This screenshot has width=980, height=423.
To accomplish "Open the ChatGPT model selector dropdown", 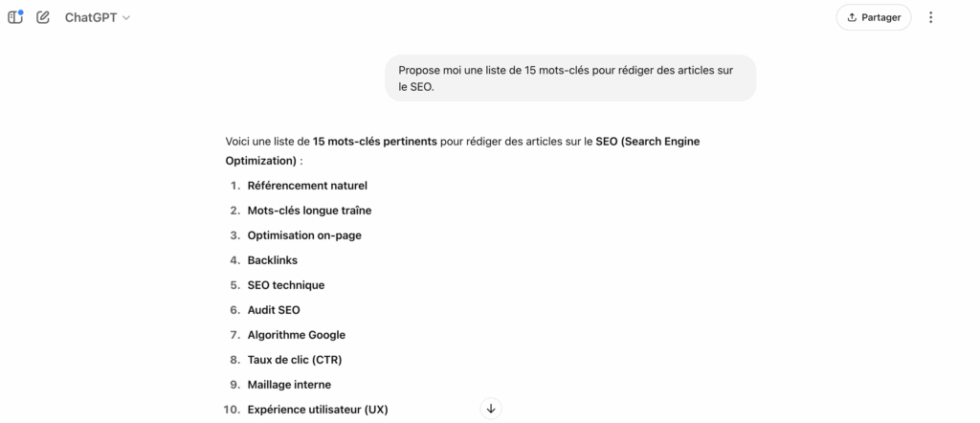I will click(98, 17).
